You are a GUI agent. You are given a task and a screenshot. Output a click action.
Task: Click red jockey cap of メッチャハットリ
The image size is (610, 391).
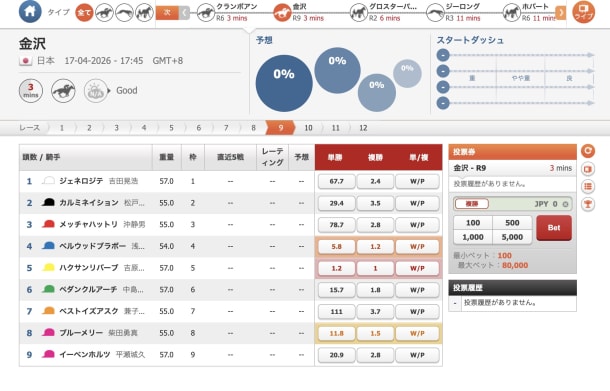(48, 224)
